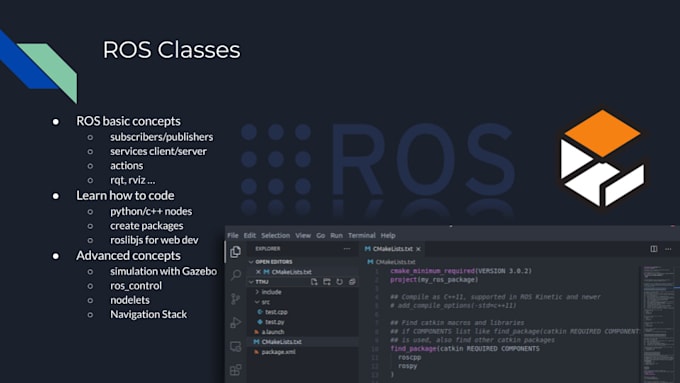
Task: Click the find_package(catkin REQUIRED COMPONENTS line
Action: click(x=465, y=349)
